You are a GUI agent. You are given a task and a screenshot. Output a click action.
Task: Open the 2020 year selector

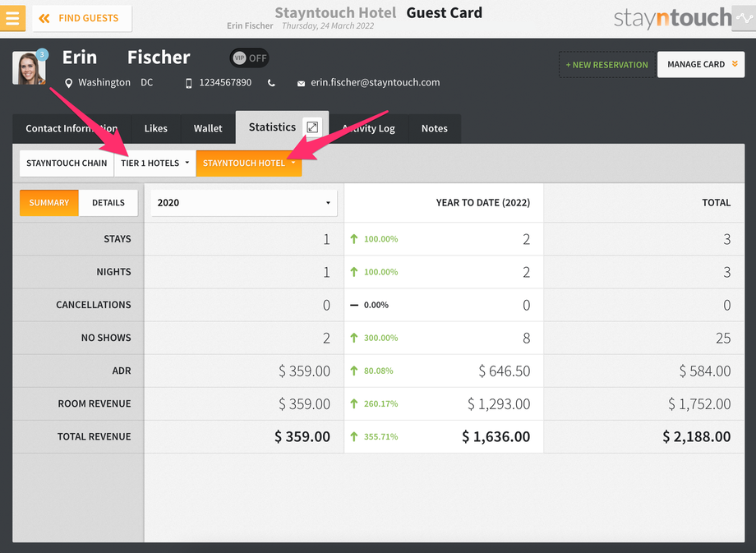click(244, 203)
